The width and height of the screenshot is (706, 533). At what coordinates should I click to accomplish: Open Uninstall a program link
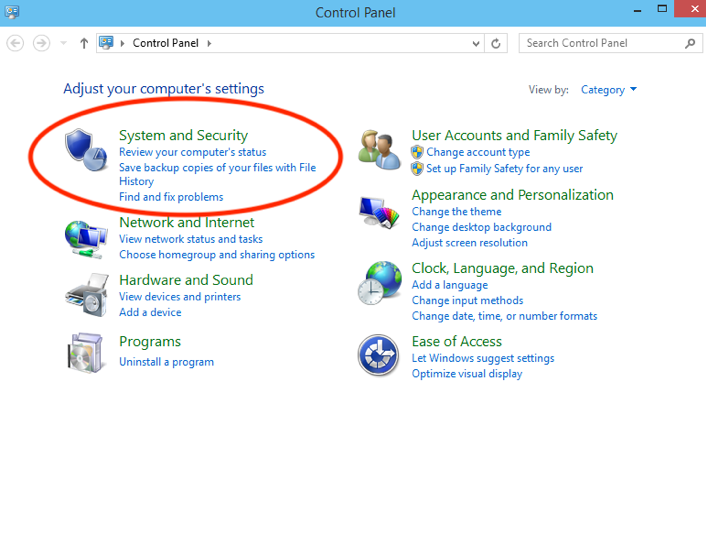pyautogui.click(x=166, y=361)
